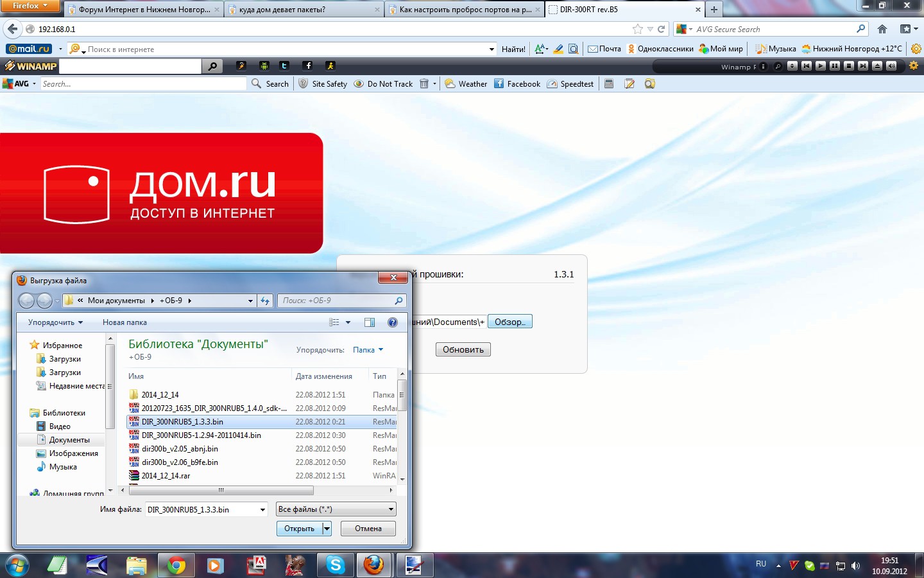Screen dimensions: 924x578
Task: Open the Facebook shortcut in Winamp toolbar
Action: tap(307, 66)
